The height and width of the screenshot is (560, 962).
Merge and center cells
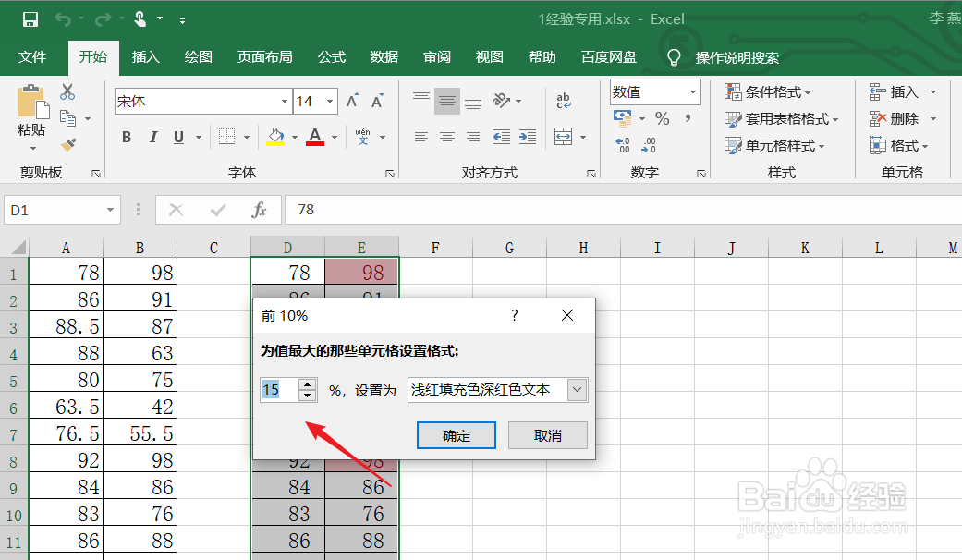pyautogui.click(x=563, y=137)
